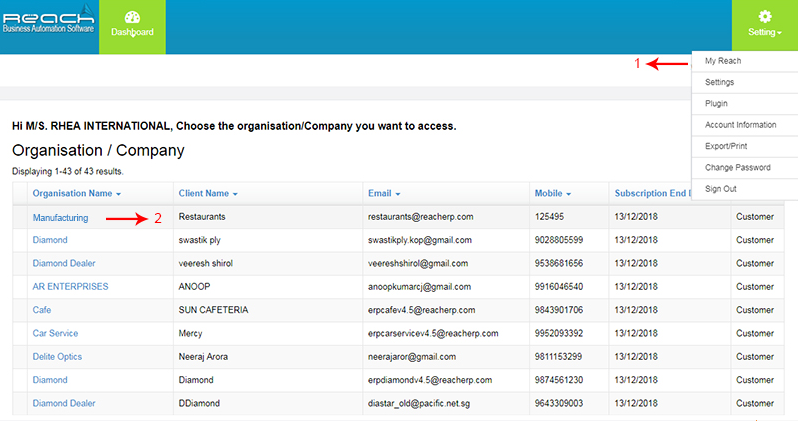Click email anoopkumarcj@gmail.com
Viewport: 798px width, 421px height.
pyautogui.click(x=419, y=287)
